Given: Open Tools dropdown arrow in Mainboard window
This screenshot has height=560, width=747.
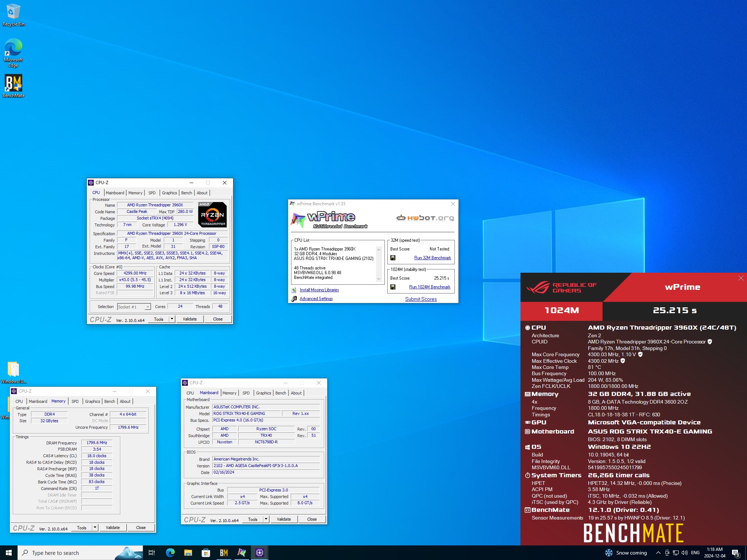Looking at the screenshot, I should 266,519.
